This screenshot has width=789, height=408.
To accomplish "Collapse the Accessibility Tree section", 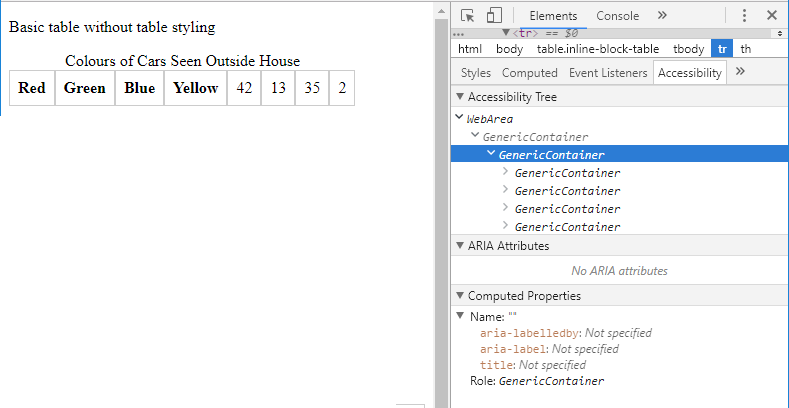I will (x=459, y=97).
